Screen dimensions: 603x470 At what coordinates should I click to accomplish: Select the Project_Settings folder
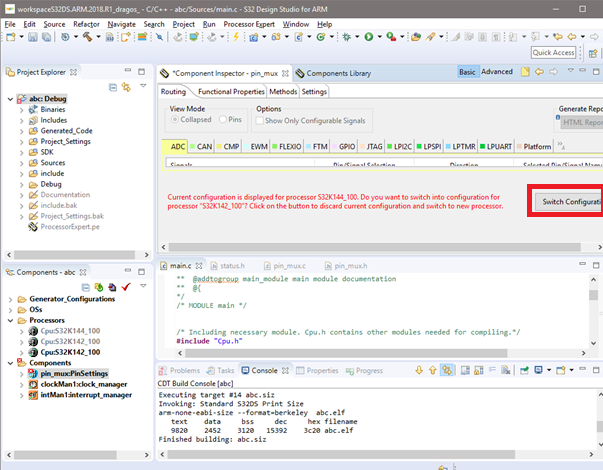click(x=65, y=142)
